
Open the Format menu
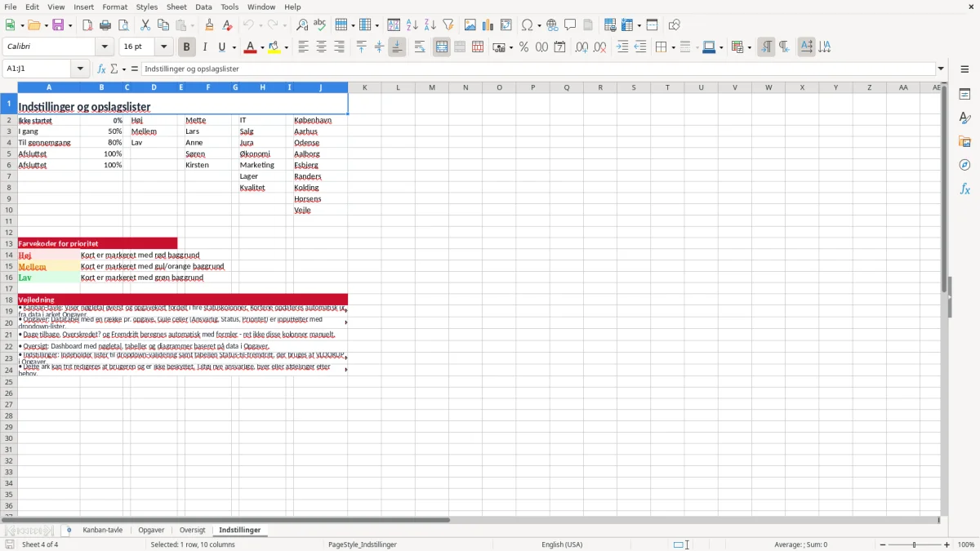tap(114, 7)
